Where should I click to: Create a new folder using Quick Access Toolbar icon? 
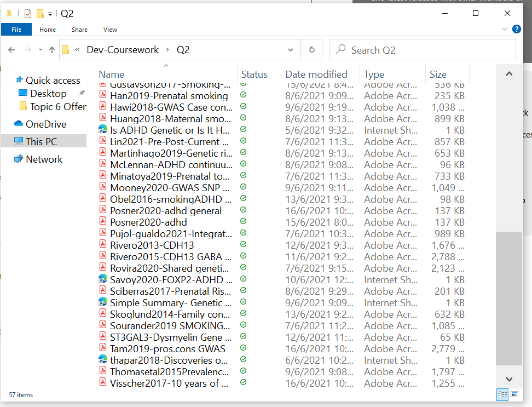(x=39, y=13)
